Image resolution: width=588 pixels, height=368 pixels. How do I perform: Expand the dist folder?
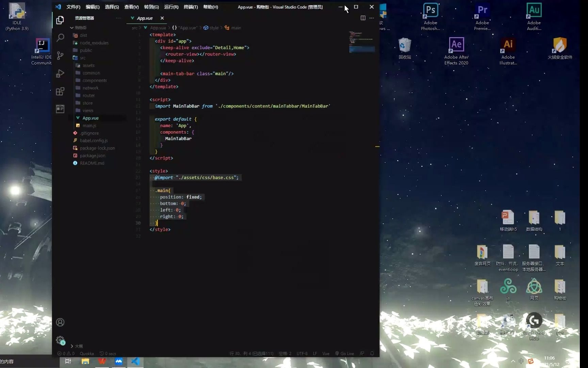click(83, 35)
